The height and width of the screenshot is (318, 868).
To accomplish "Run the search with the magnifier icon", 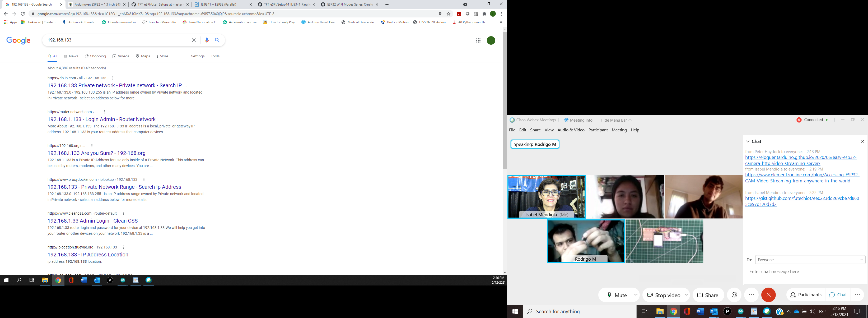I will click(x=217, y=40).
